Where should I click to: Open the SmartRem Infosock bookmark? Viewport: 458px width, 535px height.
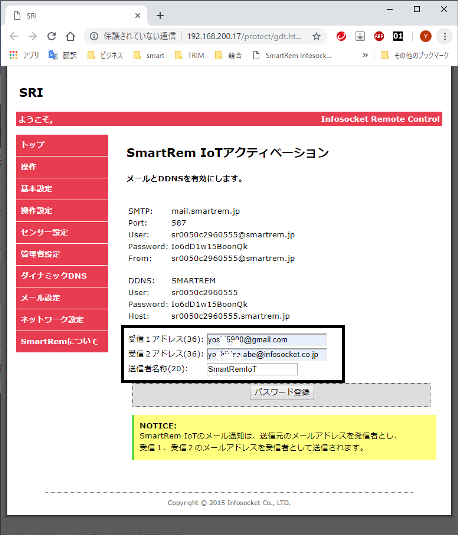[292, 55]
